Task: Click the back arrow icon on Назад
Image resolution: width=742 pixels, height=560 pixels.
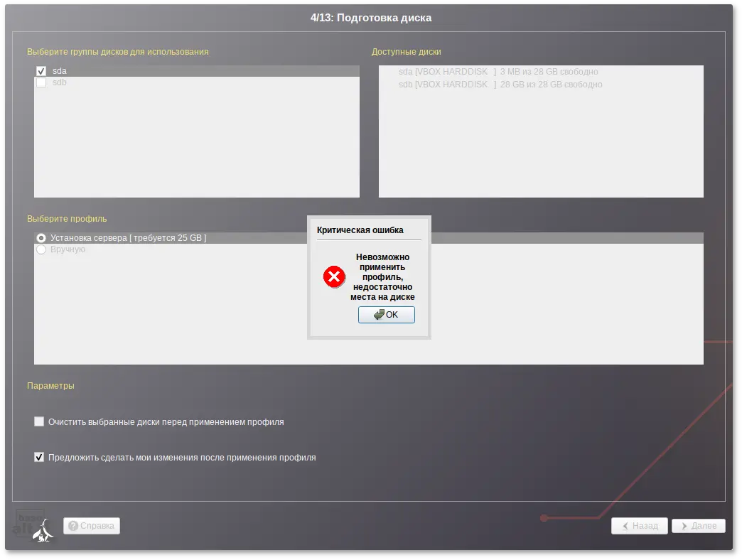Action: [625, 525]
